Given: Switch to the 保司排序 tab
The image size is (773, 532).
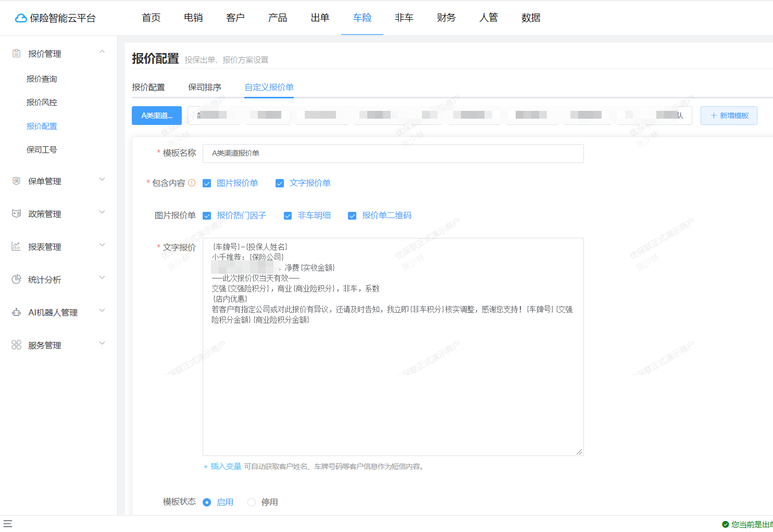Looking at the screenshot, I should pos(205,87).
